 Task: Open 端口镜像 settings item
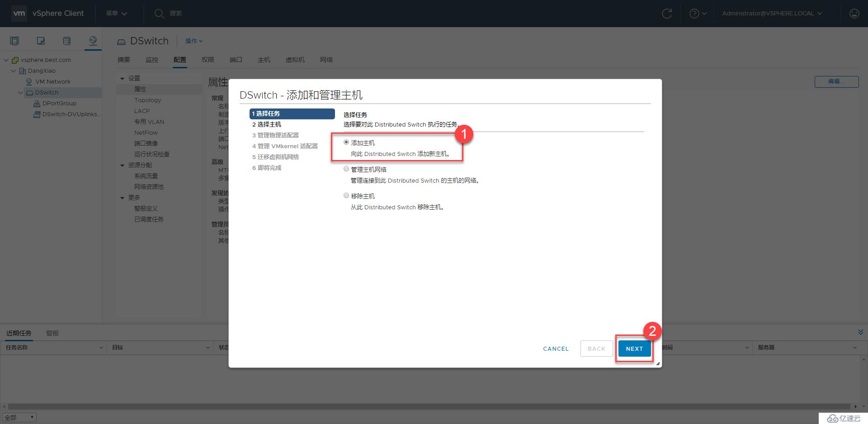146,143
